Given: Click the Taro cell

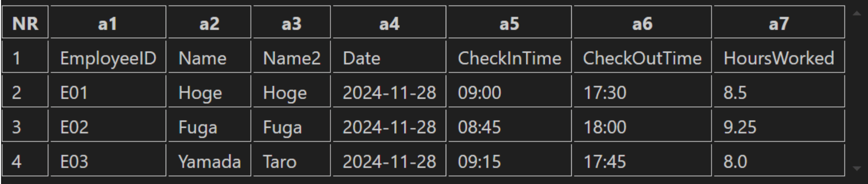Looking at the screenshot, I should coord(292,161).
